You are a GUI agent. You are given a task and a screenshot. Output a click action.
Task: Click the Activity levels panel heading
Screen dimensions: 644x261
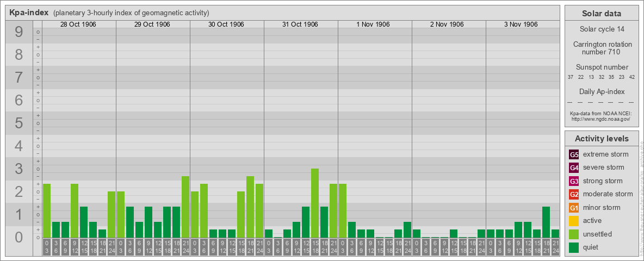(602, 139)
